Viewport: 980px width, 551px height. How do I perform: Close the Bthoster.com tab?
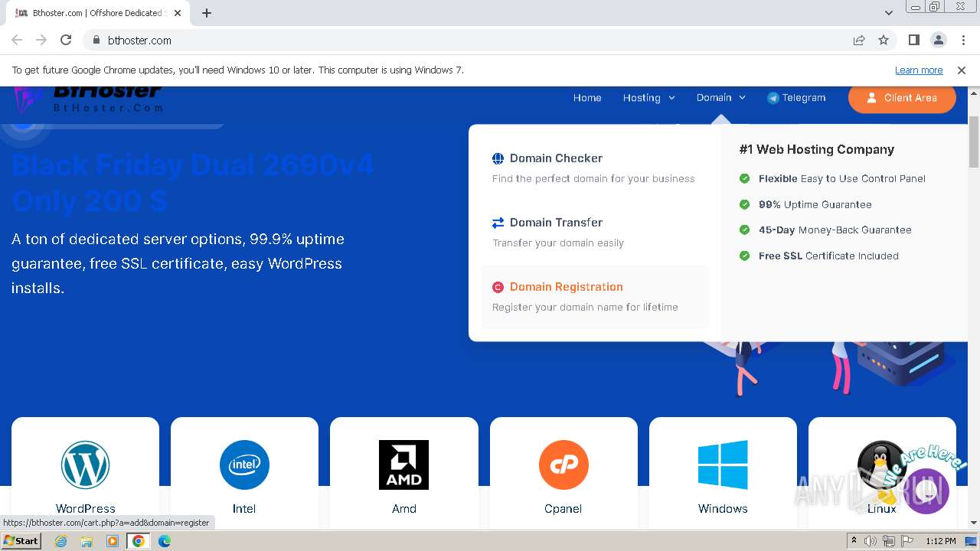pyautogui.click(x=177, y=13)
